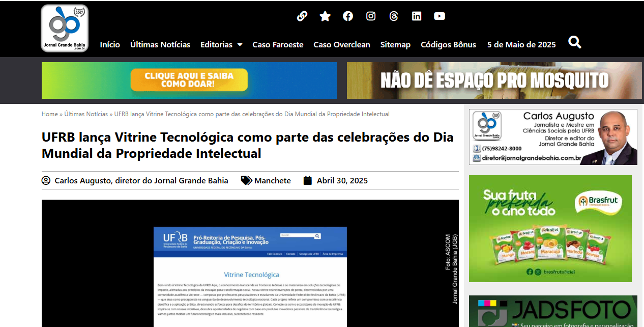Open the Threads profile icon
Screen dimensions: 644x327
(394, 16)
